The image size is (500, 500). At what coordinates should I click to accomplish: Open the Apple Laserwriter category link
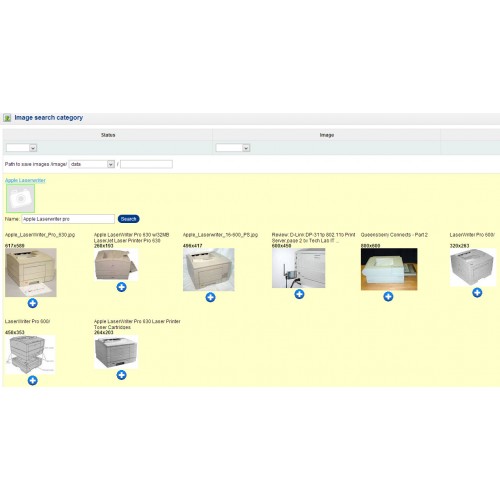(x=25, y=180)
